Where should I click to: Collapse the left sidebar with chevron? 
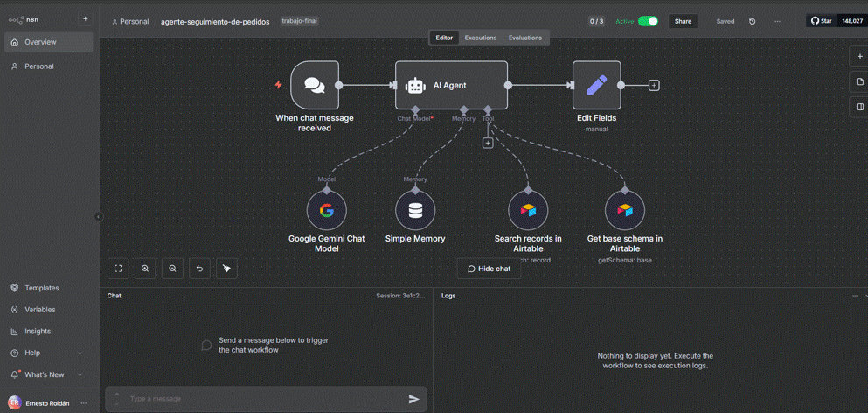(98, 217)
